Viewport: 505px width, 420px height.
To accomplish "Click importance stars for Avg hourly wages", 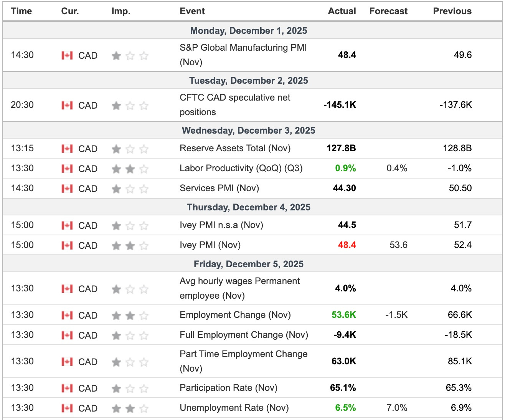I will point(130,289).
